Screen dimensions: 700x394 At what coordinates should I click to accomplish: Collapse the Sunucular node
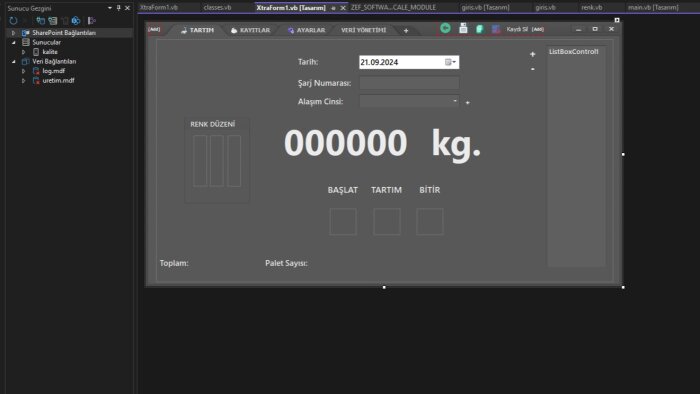coord(13,42)
